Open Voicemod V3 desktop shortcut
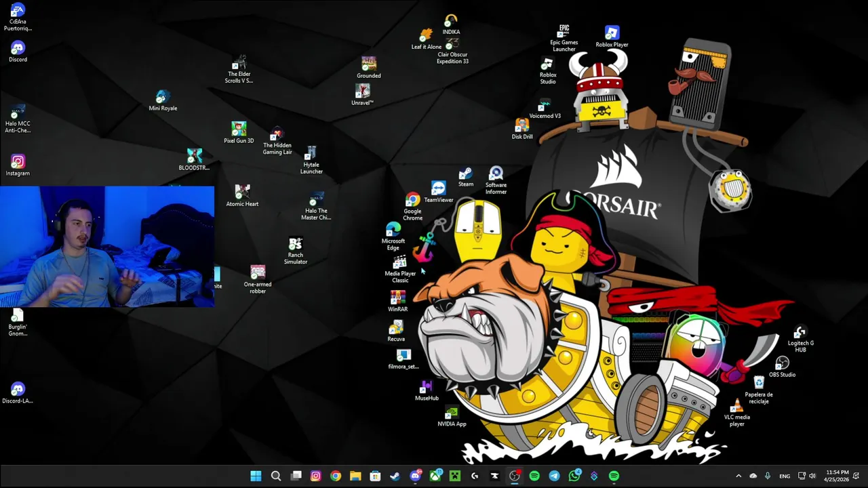 tap(545, 108)
